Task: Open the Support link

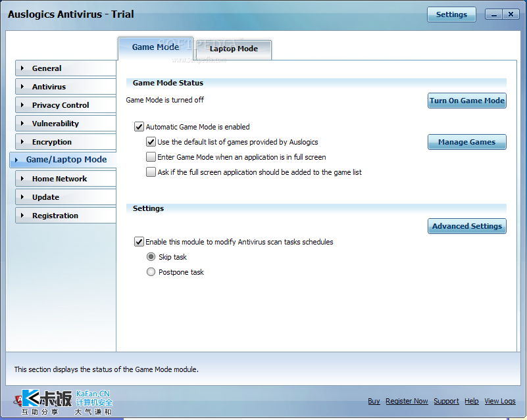Action: click(x=446, y=401)
